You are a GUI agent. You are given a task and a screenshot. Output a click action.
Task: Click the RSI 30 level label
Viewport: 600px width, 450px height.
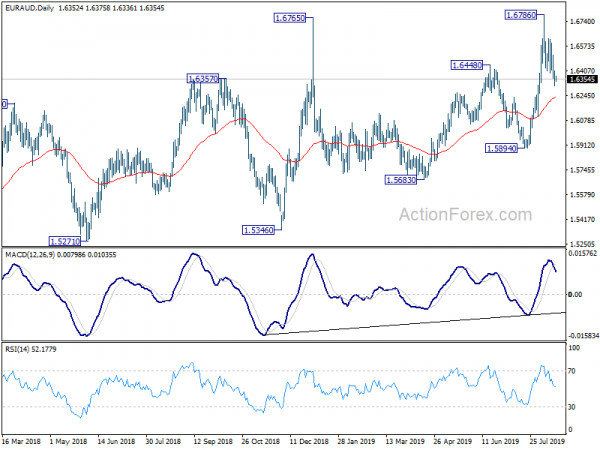[x=572, y=407]
